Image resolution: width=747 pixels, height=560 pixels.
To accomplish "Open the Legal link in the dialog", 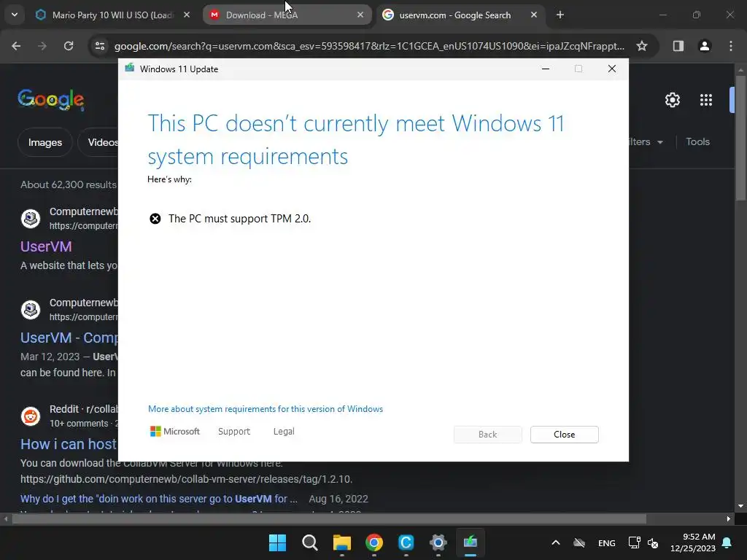I will (x=284, y=432).
